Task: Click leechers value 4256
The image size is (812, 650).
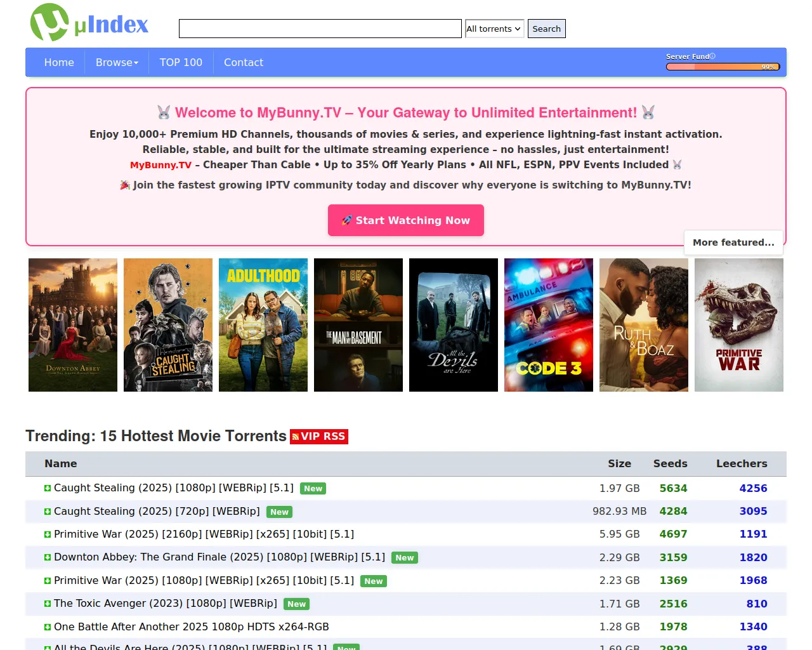Action: 753,488
